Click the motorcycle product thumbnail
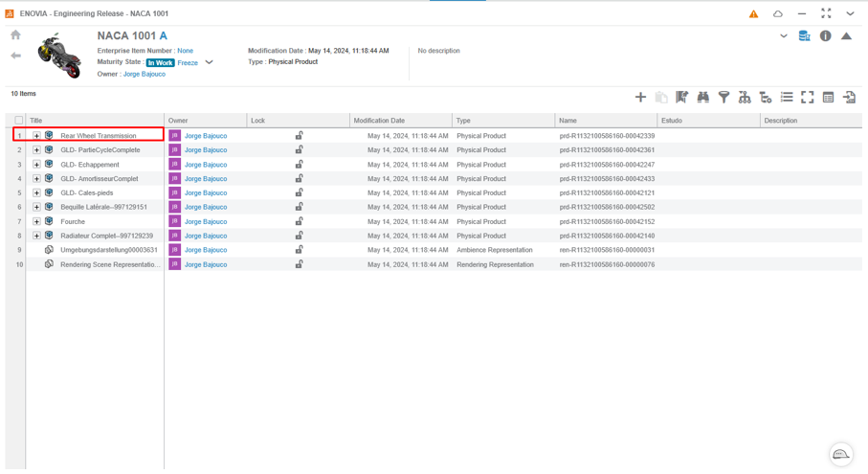Screen dimensions: 868x474 59,56
